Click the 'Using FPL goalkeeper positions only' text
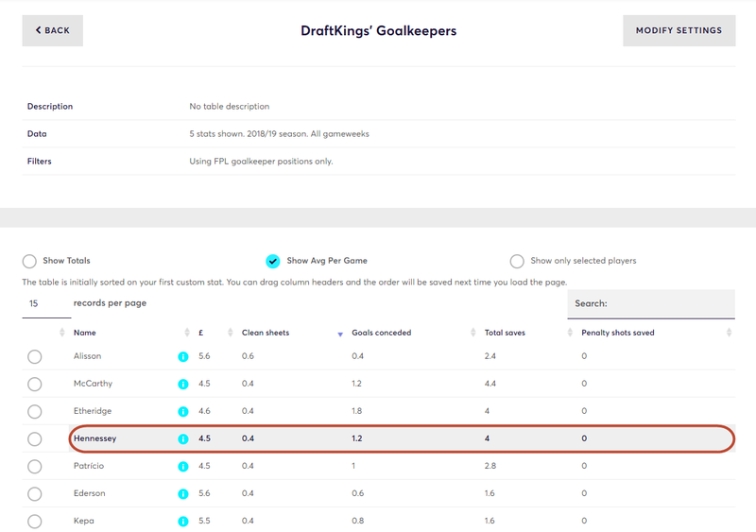 click(261, 161)
